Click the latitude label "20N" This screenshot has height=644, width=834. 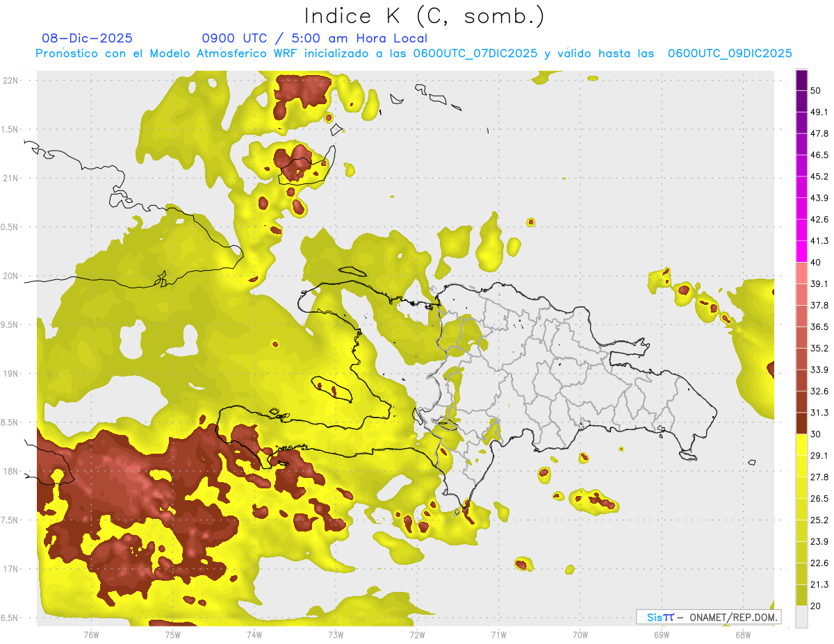(x=11, y=276)
